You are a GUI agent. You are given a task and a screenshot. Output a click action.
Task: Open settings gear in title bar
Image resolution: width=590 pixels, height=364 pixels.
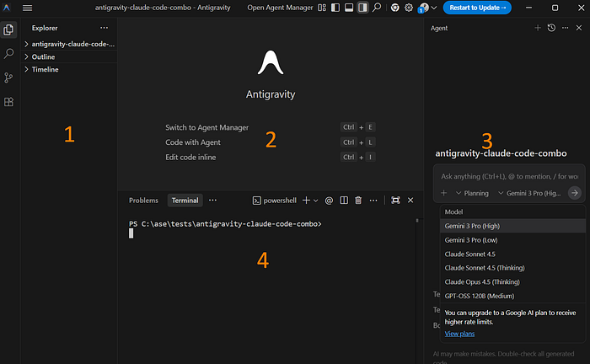click(x=409, y=8)
